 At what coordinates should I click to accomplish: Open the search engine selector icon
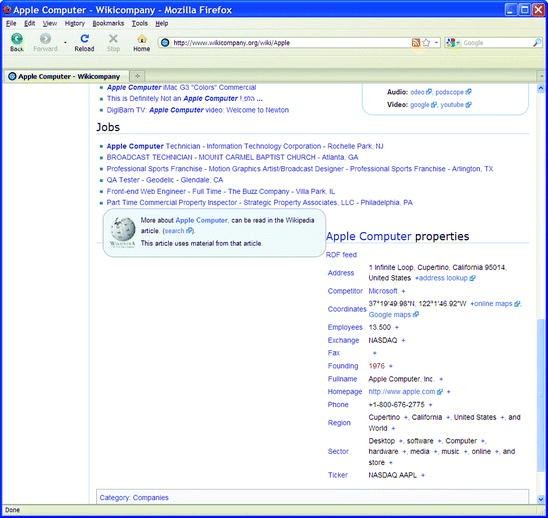click(x=453, y=43)
